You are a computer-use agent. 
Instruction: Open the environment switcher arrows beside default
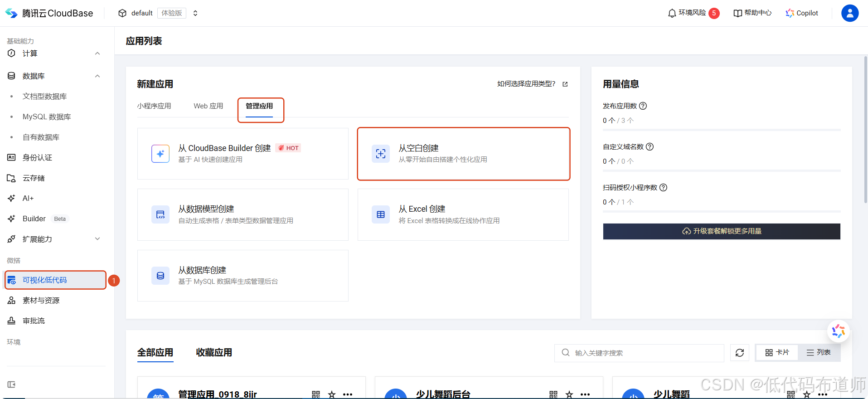tap(195, 13)
